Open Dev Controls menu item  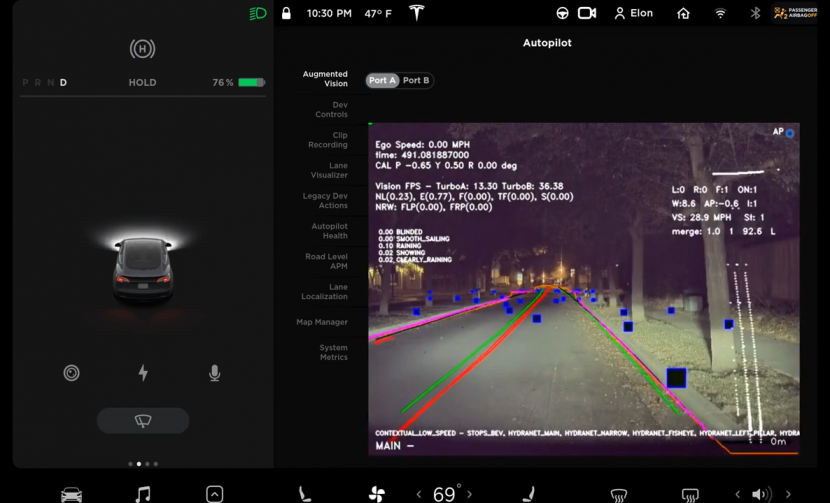[x=332, y=110]
